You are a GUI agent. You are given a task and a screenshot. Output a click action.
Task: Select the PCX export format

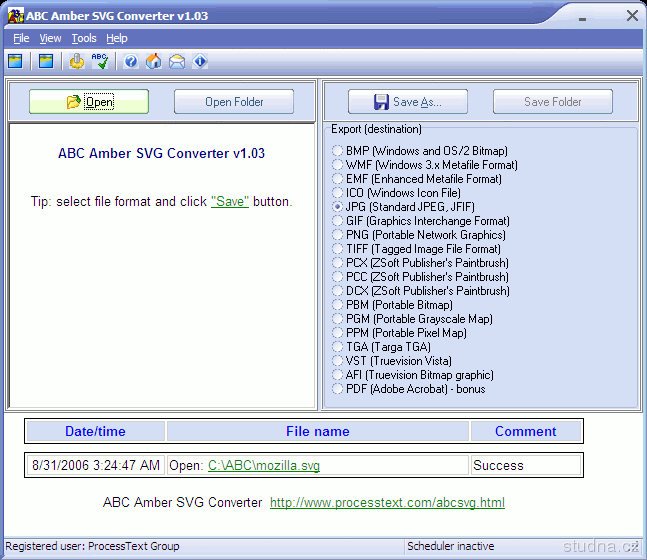(421, 263)
